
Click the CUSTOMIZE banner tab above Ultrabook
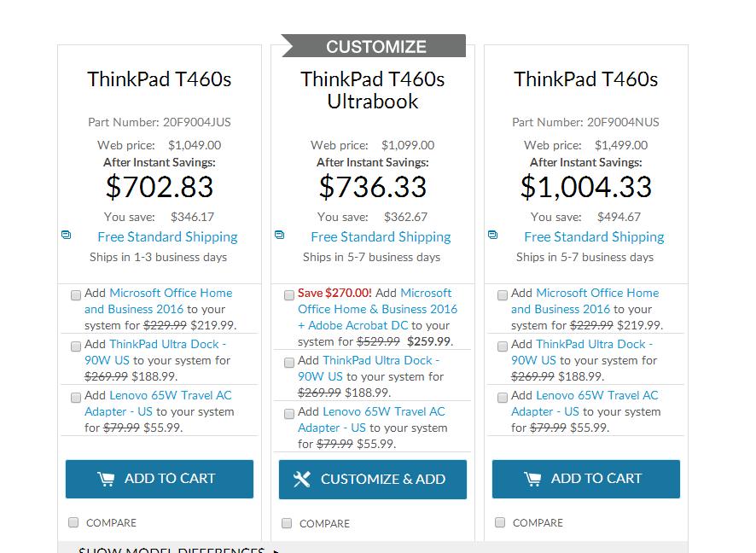(x=375, y=46)
